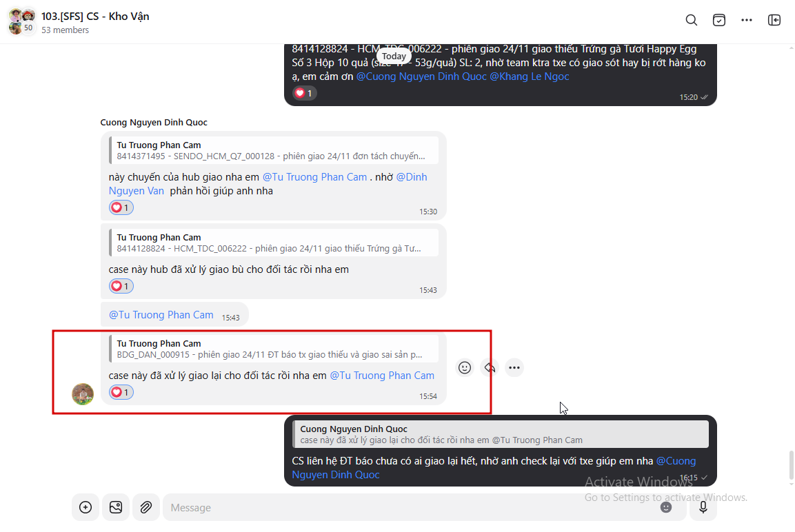795x532 pixels.
Task: Toggle the side panel icon
Action: click(774, 20)
